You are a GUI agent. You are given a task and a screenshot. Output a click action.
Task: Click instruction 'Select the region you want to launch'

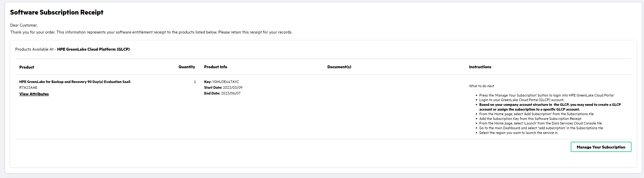[x=518, y=133]
